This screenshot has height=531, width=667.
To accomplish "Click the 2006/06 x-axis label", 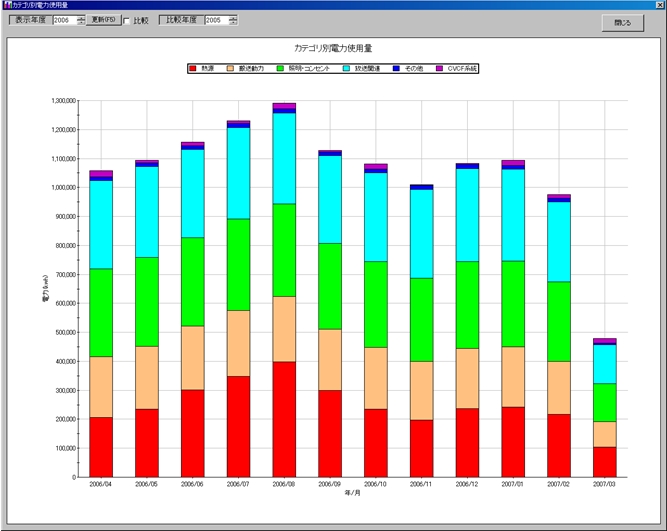I will click(x=192, y=484).
